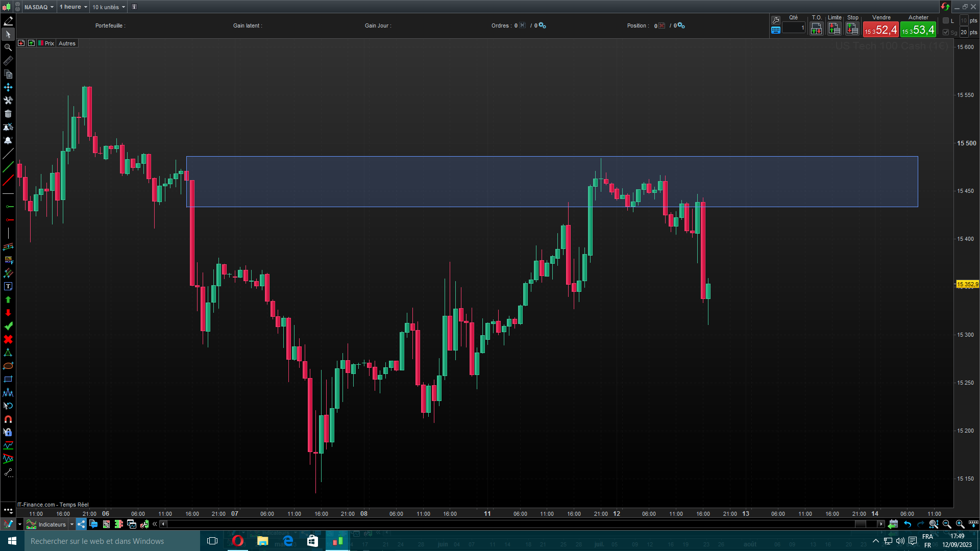Click the red X delete tool

pyautogui.click(x=8, y=339)
